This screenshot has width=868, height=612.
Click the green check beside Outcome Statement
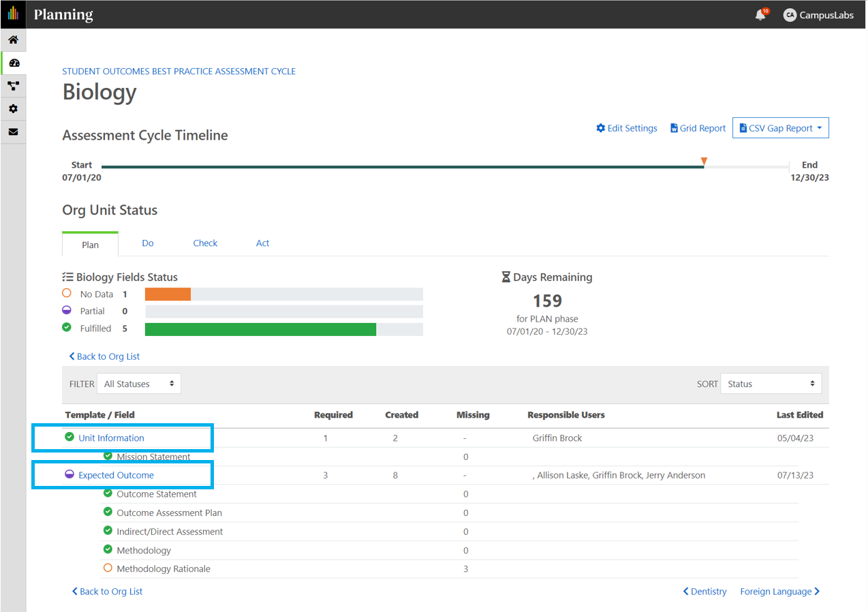pyautogui.click(x=108, y=493)
